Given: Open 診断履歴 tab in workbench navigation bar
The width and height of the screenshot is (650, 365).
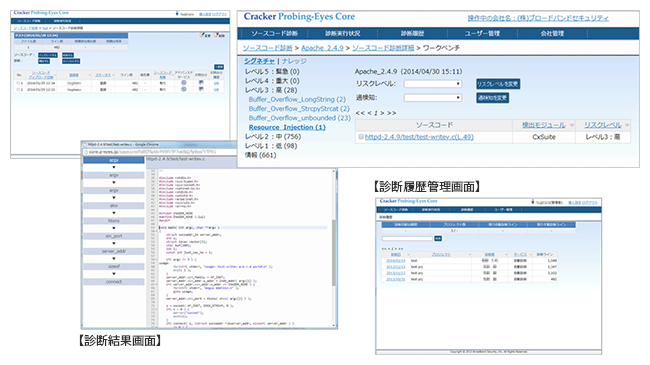Looking at the screenshot, I should coord(412,33).
